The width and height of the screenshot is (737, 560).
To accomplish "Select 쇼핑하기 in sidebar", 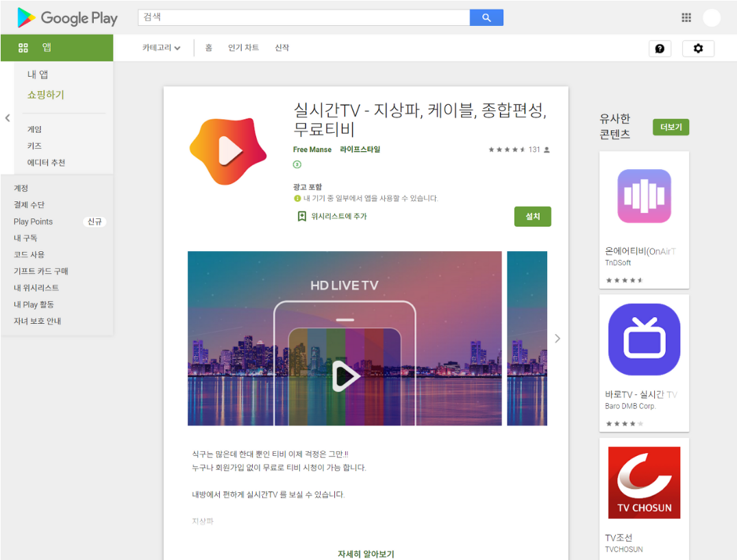I will (x=46, y=95).
